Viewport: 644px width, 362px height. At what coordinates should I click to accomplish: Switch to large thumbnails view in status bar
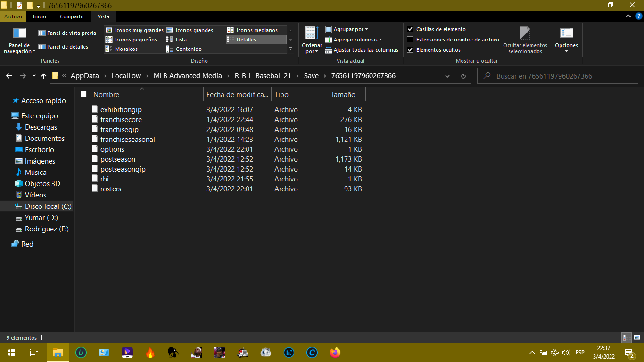[x=636, y=337]
